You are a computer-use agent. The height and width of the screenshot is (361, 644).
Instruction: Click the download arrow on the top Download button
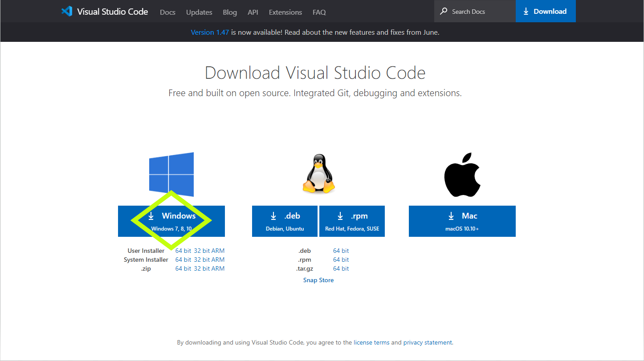click(x=528, y=11)
